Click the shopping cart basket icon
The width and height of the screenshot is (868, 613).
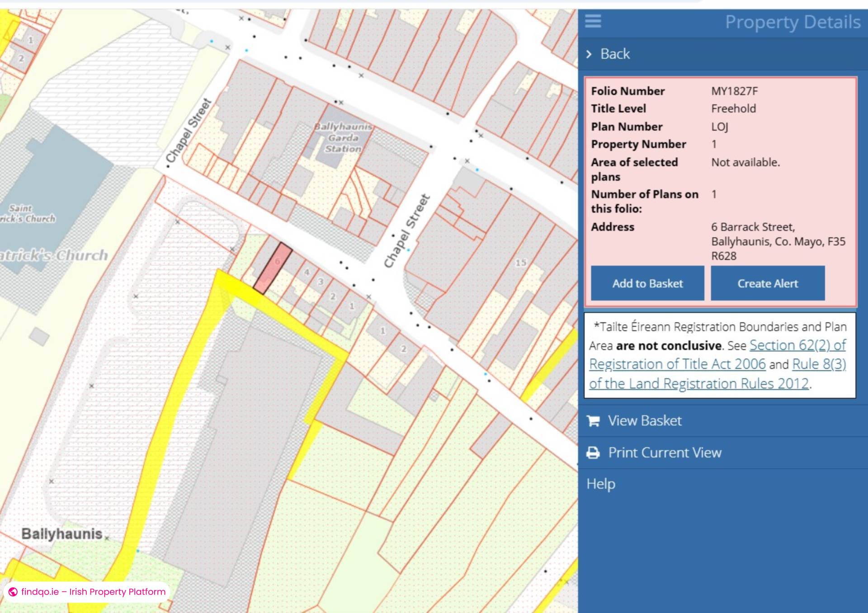point(593,421)
